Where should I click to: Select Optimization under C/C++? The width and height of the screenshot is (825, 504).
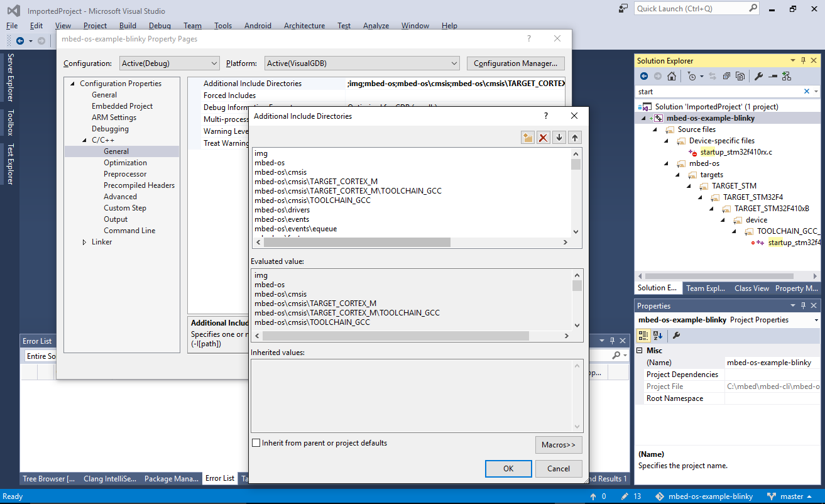click(x=125, y=163)
